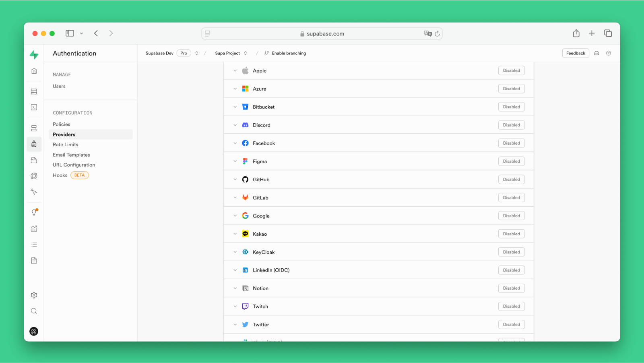
Task: Open Project Settings gear icon
Action: tap(34, 295)
